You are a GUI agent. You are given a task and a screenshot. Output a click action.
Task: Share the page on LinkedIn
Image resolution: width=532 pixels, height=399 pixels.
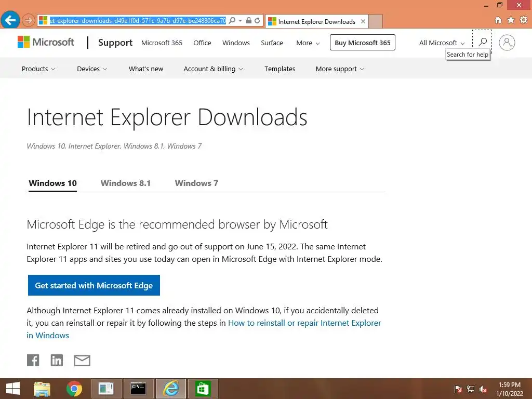(x=57, y=360)
